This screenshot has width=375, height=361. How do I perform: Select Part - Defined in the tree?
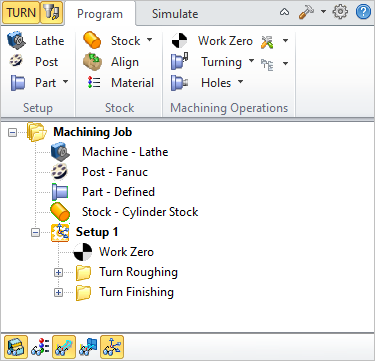point(118,192)
